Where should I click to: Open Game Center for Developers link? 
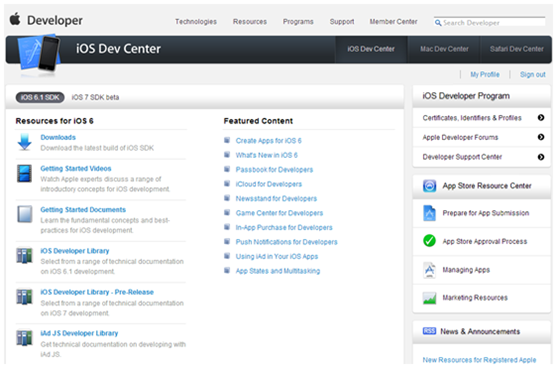tap(279, 213)
